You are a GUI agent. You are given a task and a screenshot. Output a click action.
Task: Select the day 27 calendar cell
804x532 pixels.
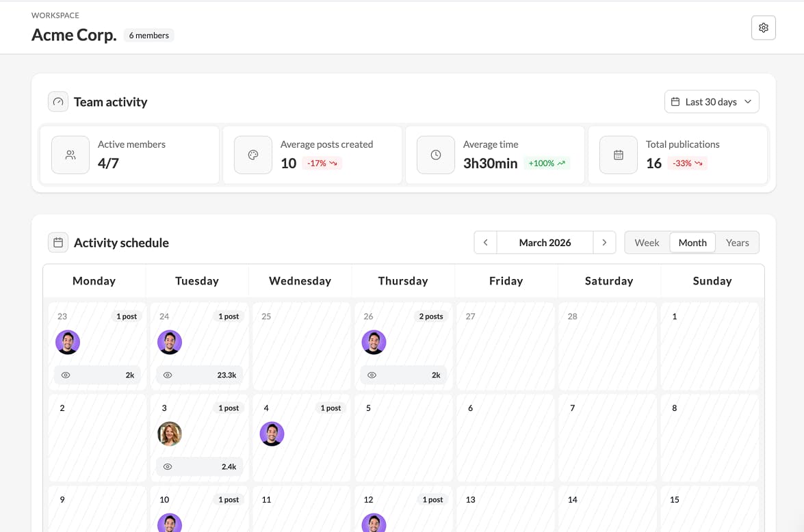tap(506, 347)
